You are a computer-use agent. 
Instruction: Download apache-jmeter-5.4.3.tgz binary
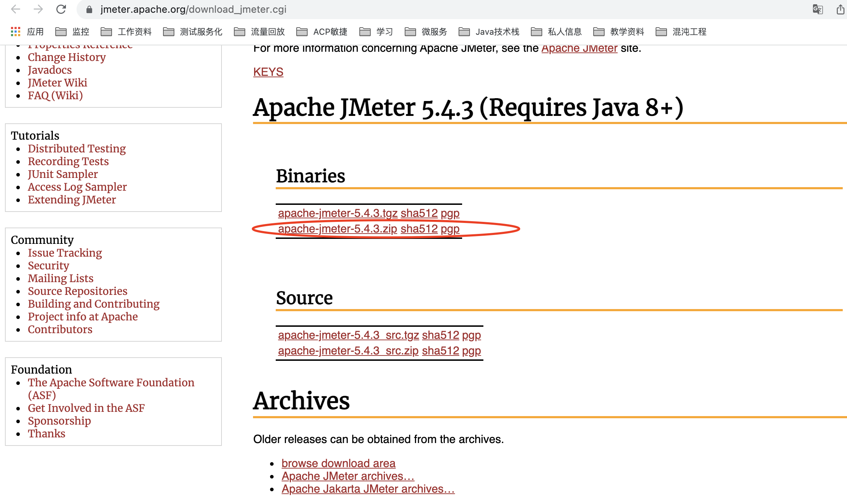[337, 213]
